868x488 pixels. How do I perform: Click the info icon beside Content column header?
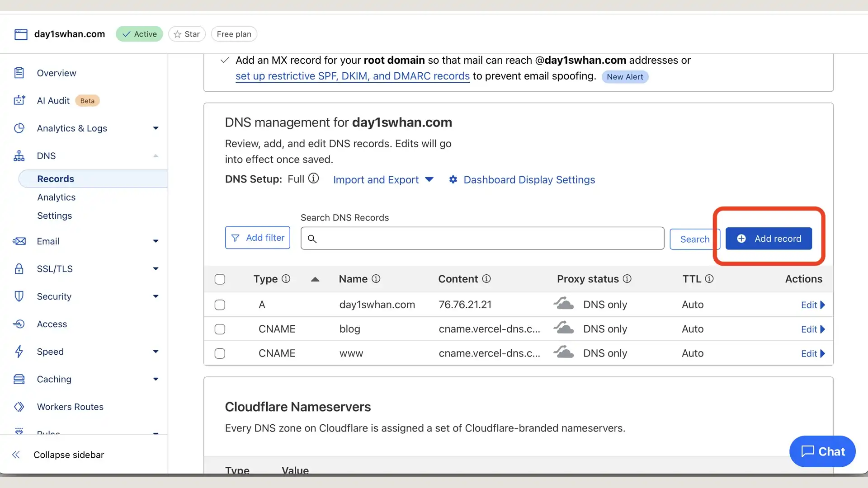(x=486, y=279)
